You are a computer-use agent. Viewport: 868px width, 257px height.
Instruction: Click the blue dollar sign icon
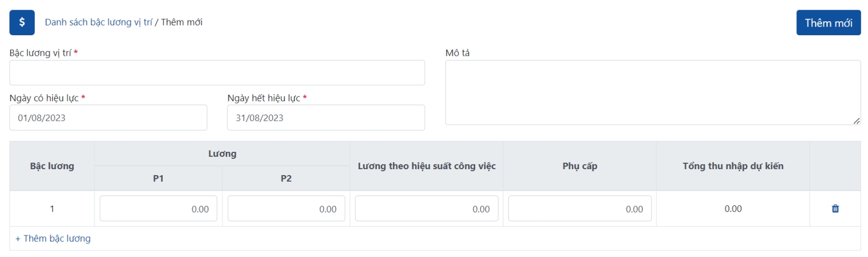(x=22, y=22)
